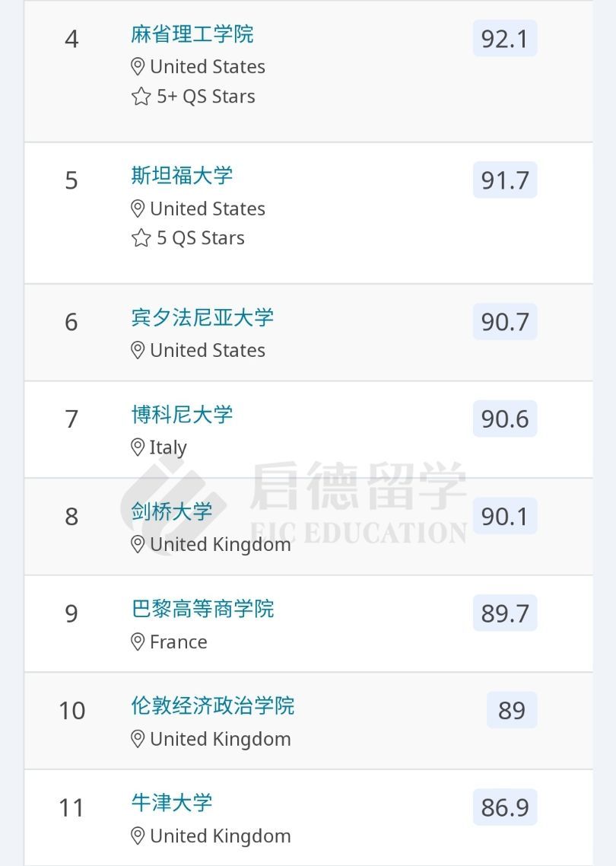Click location pin icon beside MIT's United States
Screen dimensions: 616x866
pos(138,67)
